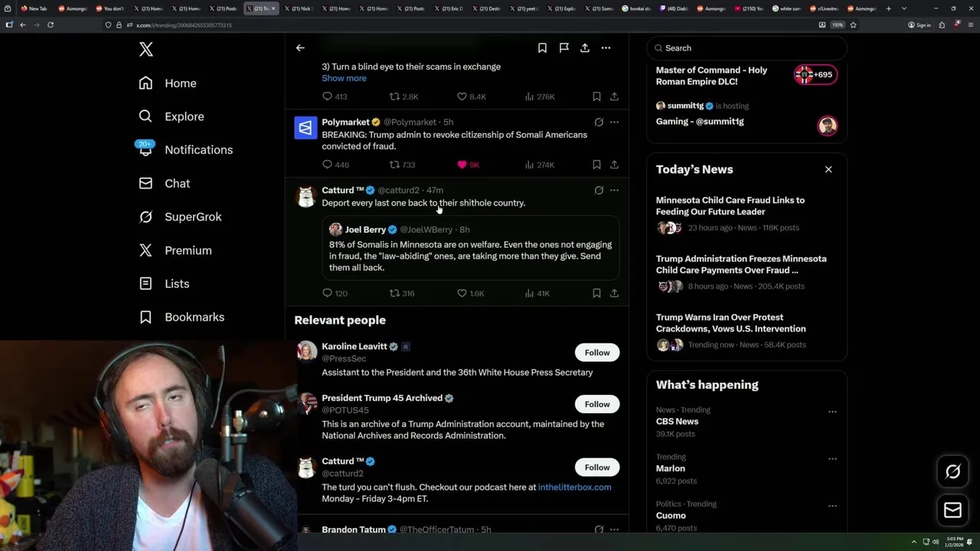Follow Karoline Leavitt
This screenshot has height=551, width=980.
(x=597, y=353)
